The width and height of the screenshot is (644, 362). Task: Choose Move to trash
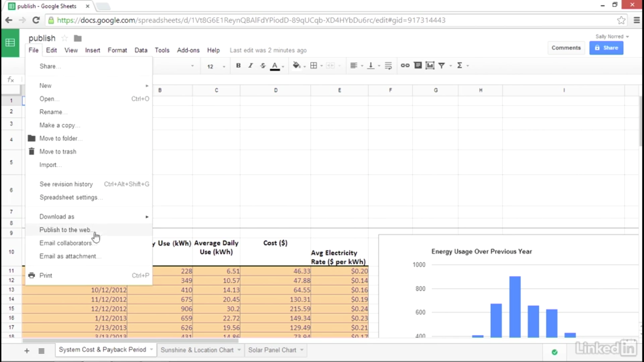[89, 152]
